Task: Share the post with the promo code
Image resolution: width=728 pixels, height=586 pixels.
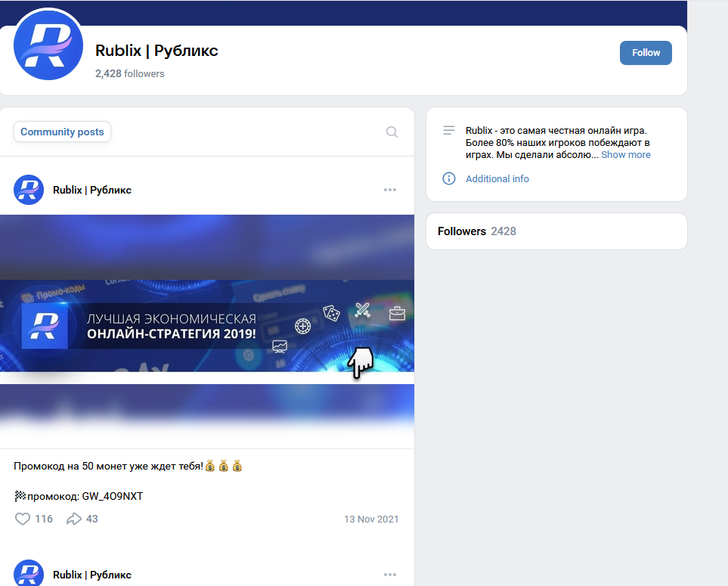Action: pyautogui.click(x=74, y=519)
